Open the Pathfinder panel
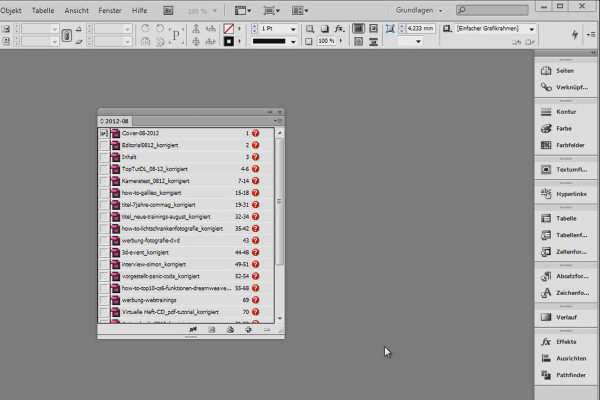Screen dimensions: 600x400 pyautogui.click(x=566, y=375)
